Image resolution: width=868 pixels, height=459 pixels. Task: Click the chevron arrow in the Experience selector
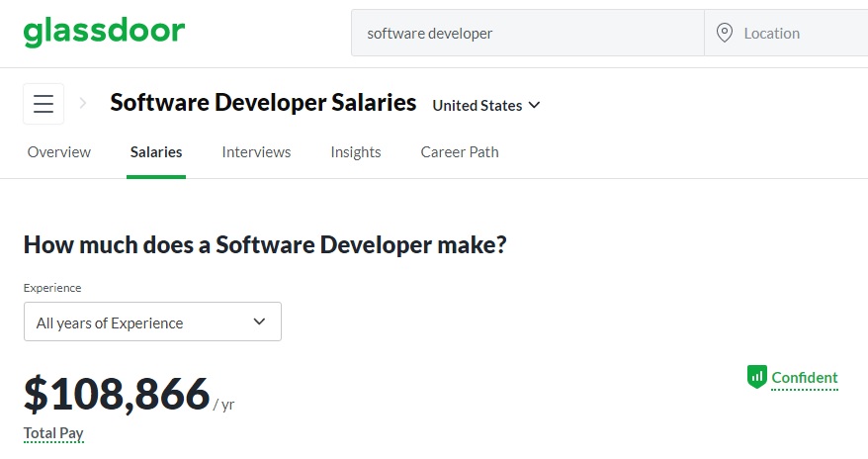(x=260, y=321)
